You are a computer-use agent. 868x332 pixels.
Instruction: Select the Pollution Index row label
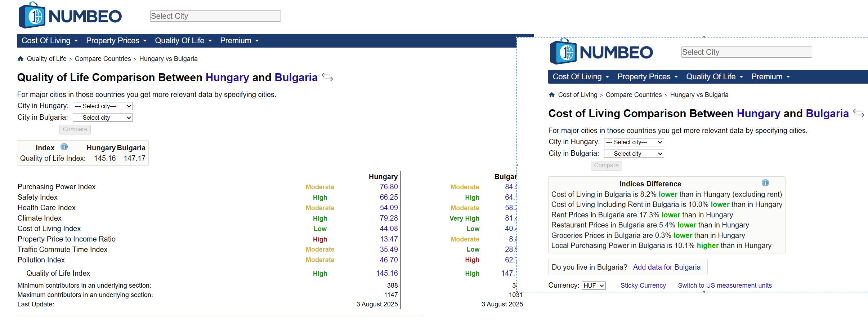tap(41, 260)
